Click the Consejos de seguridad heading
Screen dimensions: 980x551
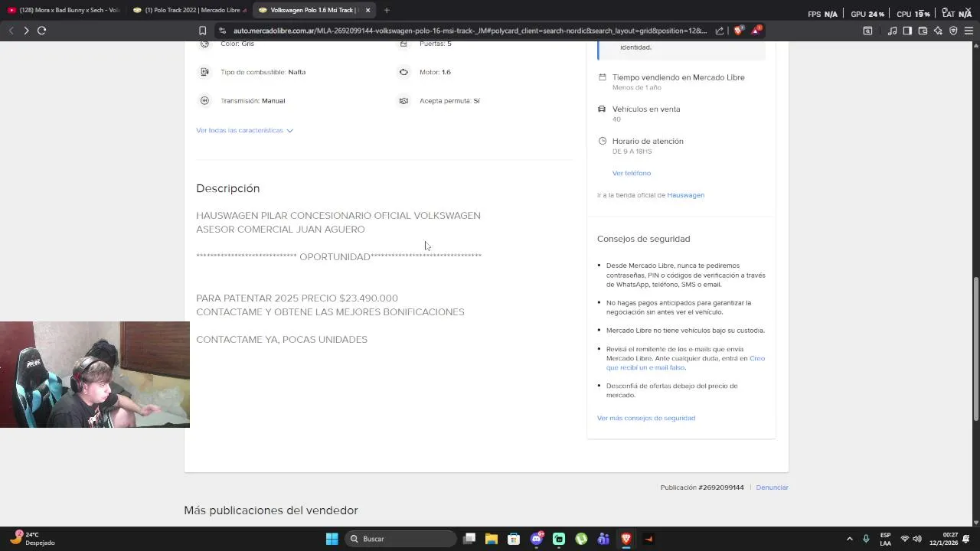click(x=643, y=239)
